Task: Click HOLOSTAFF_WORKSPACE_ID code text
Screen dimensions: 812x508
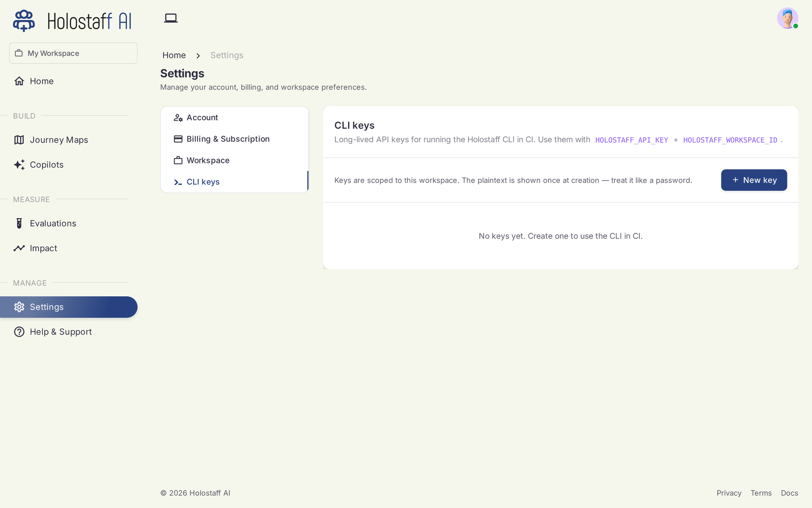Action: click(x=730, y=140)
